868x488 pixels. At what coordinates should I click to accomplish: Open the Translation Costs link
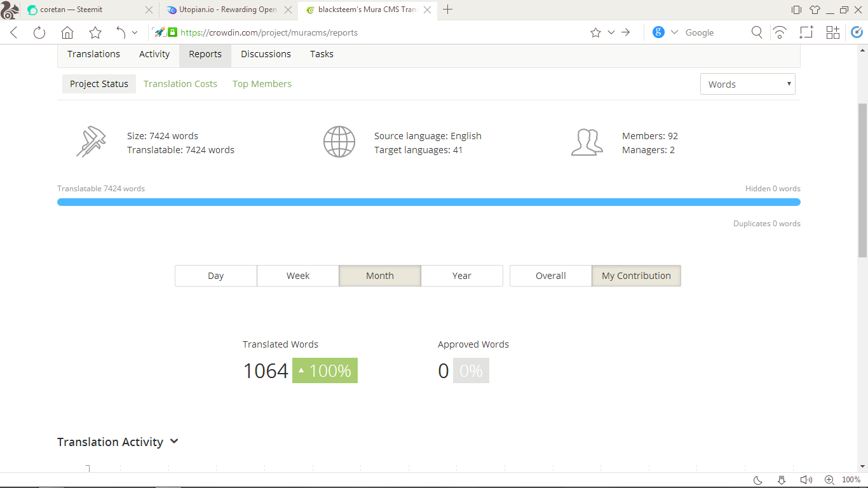click(x=180, y=84)
